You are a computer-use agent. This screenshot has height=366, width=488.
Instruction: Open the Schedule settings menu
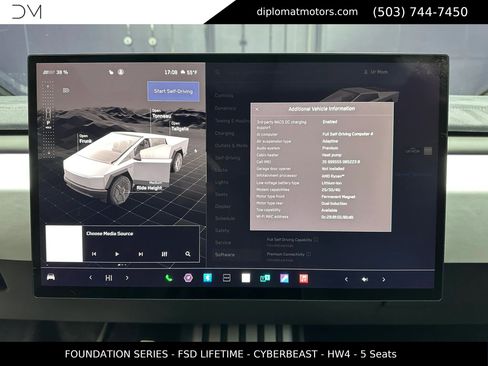click(x=225, y=218)
